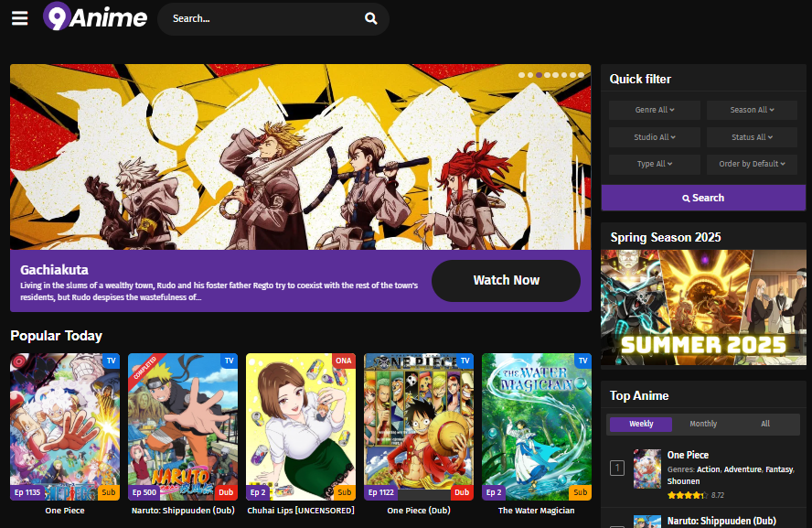This screenshot has height=528, width=812.
Task: Click the ONA badge on Chuhai Lips
Action: pyautogui.click(x=343, y=361)
